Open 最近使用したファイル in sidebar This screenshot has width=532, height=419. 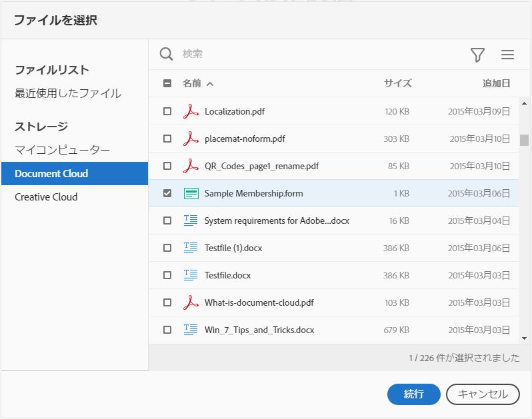(x=68, y=93)
